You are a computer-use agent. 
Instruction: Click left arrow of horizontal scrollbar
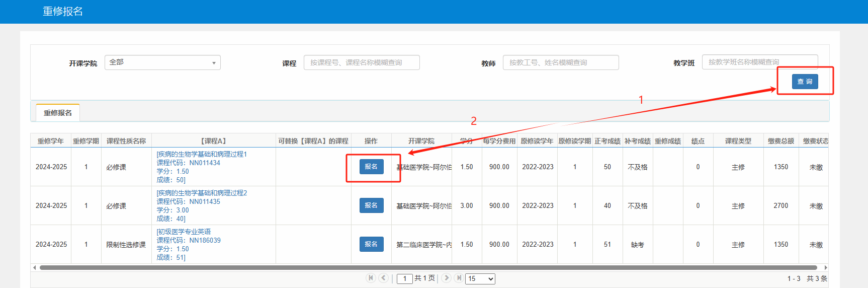coord(34,267)
